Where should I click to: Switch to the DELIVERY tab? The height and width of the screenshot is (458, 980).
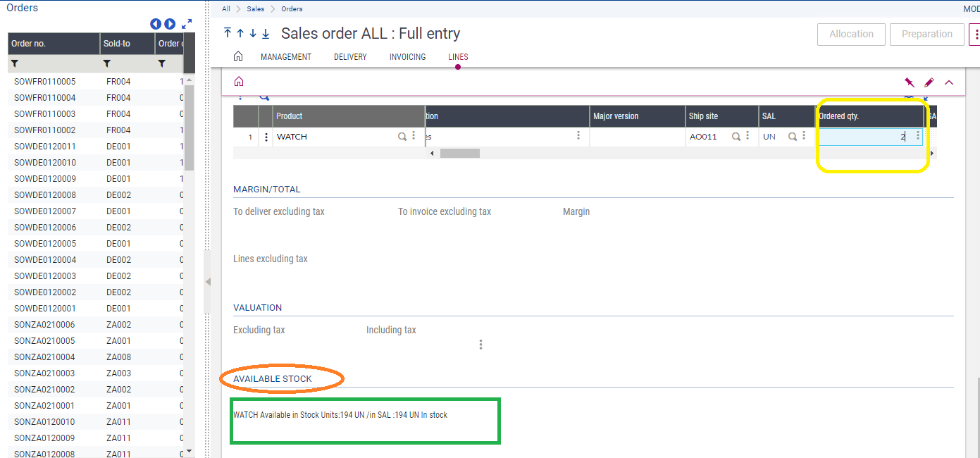[350, 57]
